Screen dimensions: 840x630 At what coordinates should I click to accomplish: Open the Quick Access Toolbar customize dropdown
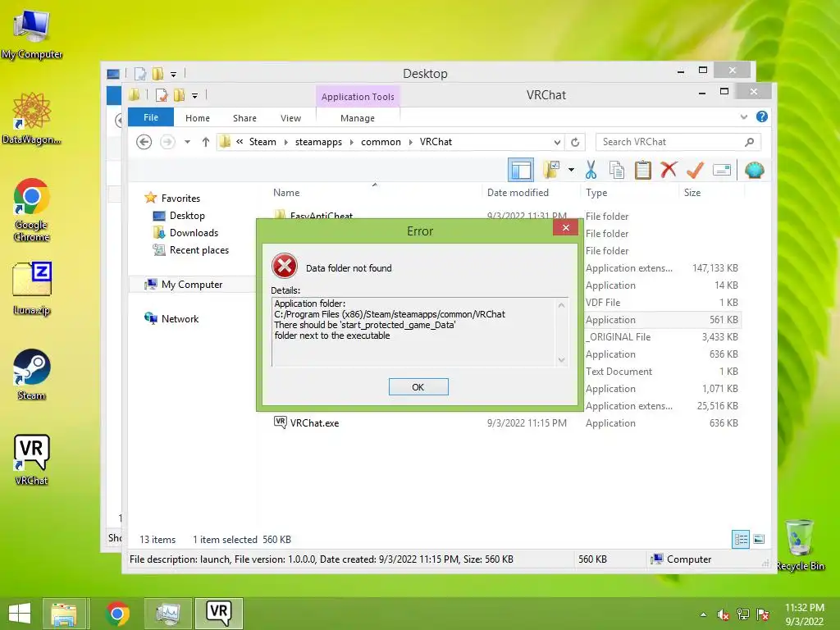point(194,95)
